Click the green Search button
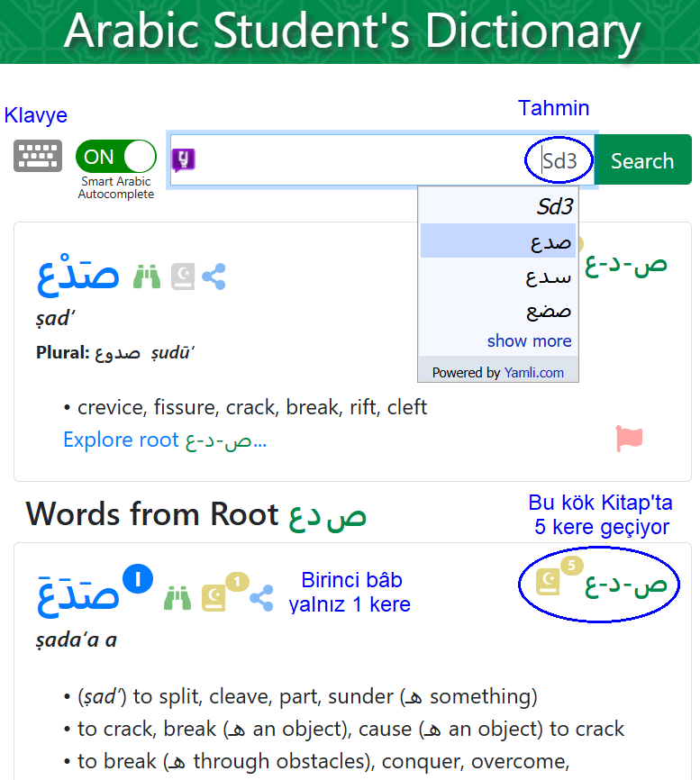The height and width of the screenshot is (780, 700). (x=642, y=159)
